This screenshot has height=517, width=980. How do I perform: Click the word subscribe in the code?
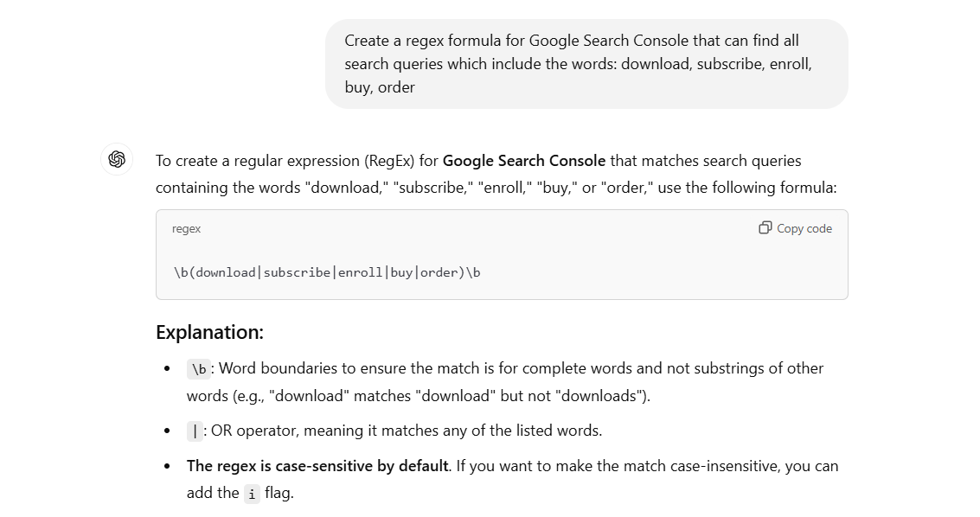point(297,272)
